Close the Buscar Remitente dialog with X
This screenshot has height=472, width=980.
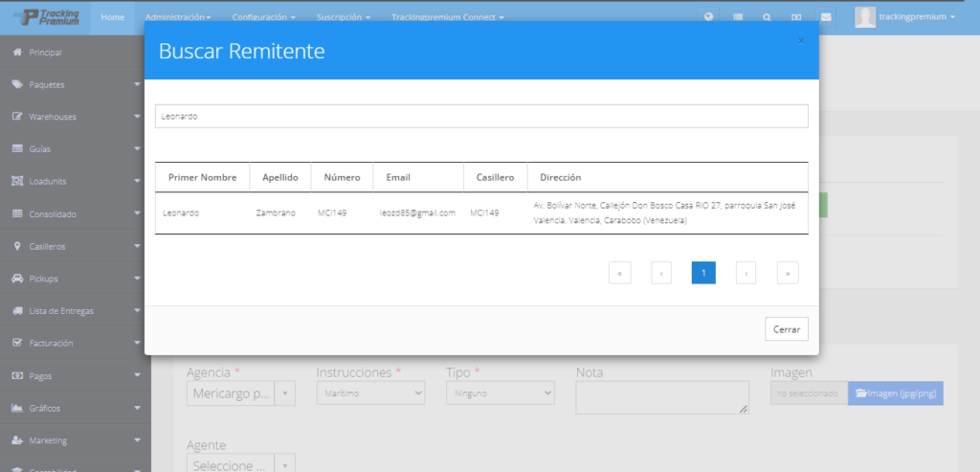pos(801,41)
